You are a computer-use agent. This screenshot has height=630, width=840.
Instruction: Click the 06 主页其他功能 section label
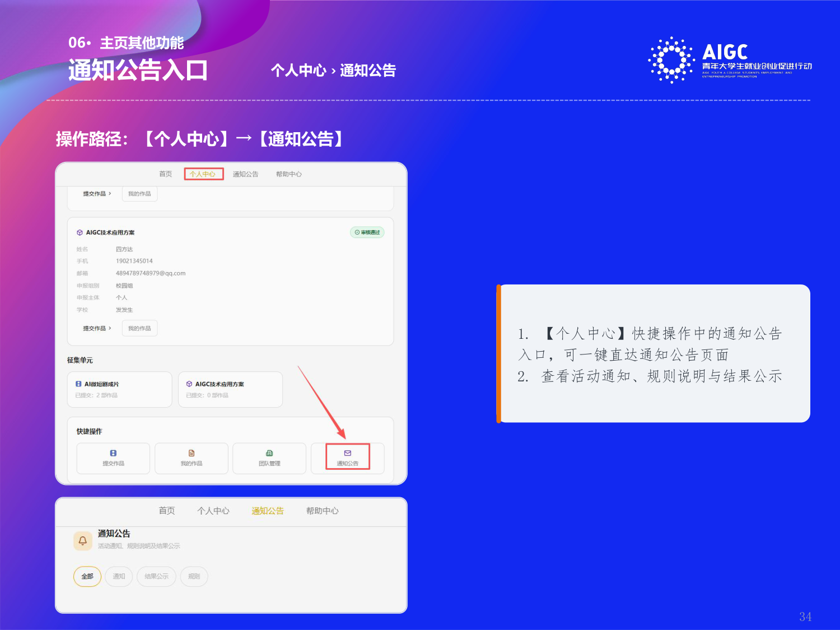tap(126, 43)
